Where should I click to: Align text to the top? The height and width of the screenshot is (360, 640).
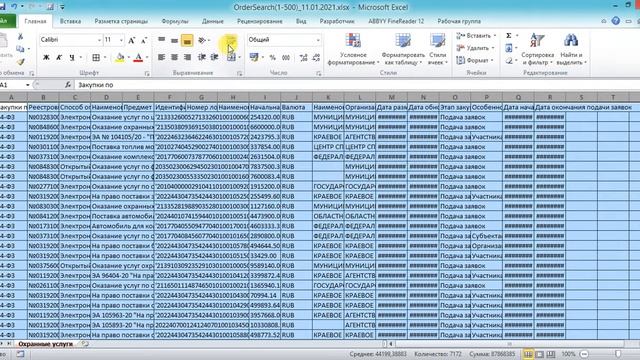pos(162,40)
